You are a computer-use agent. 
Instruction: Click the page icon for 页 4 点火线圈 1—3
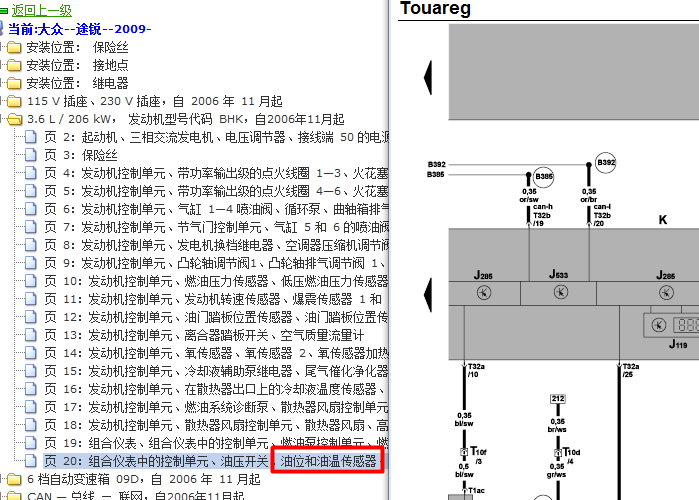(31, 173)
